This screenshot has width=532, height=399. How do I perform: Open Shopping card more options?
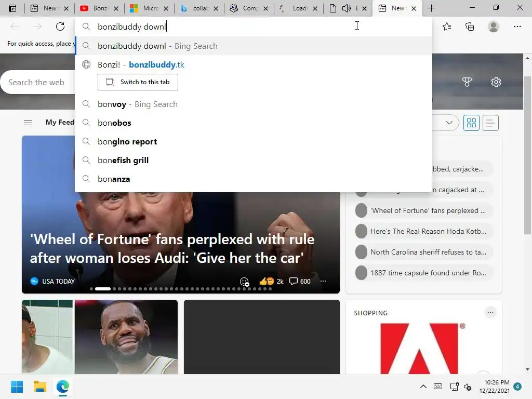[490, 312]
